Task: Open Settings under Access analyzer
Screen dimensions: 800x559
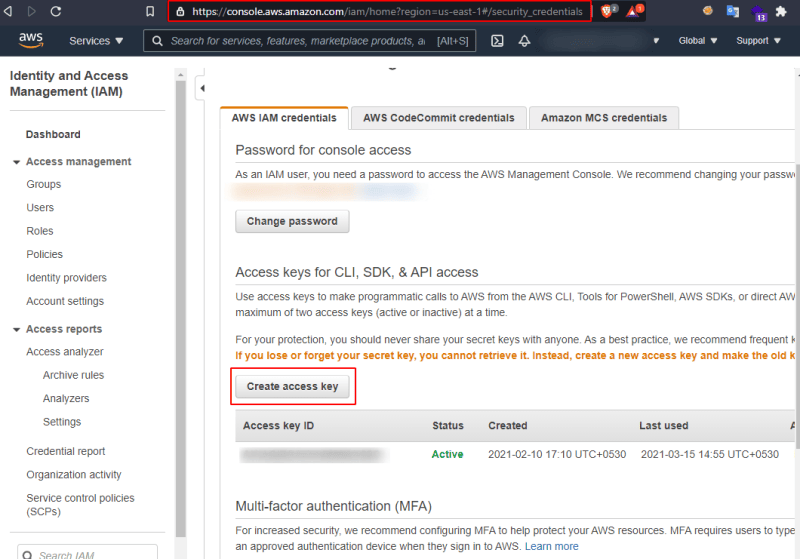Action: pyautogui.click(x=62, y=422)
